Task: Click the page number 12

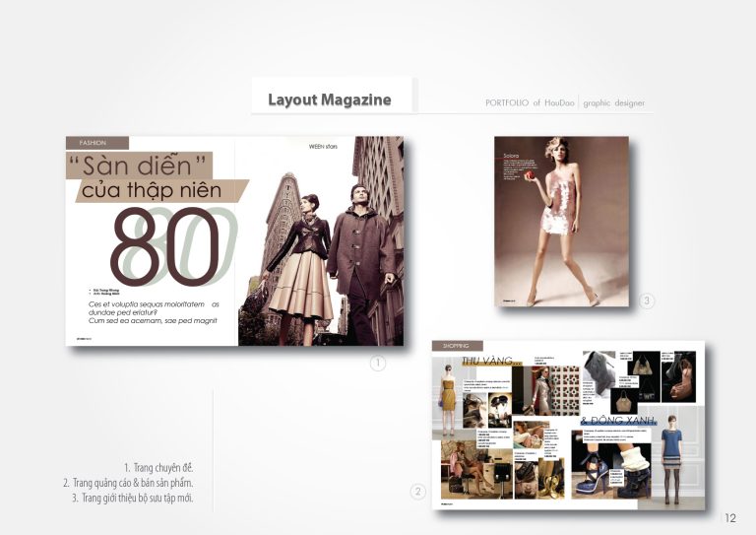Action: 729,518
